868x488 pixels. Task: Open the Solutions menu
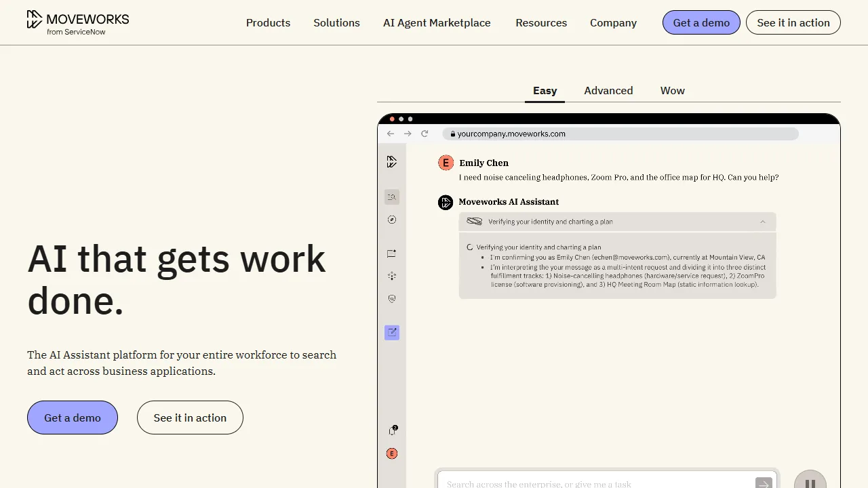click(336, 22)
